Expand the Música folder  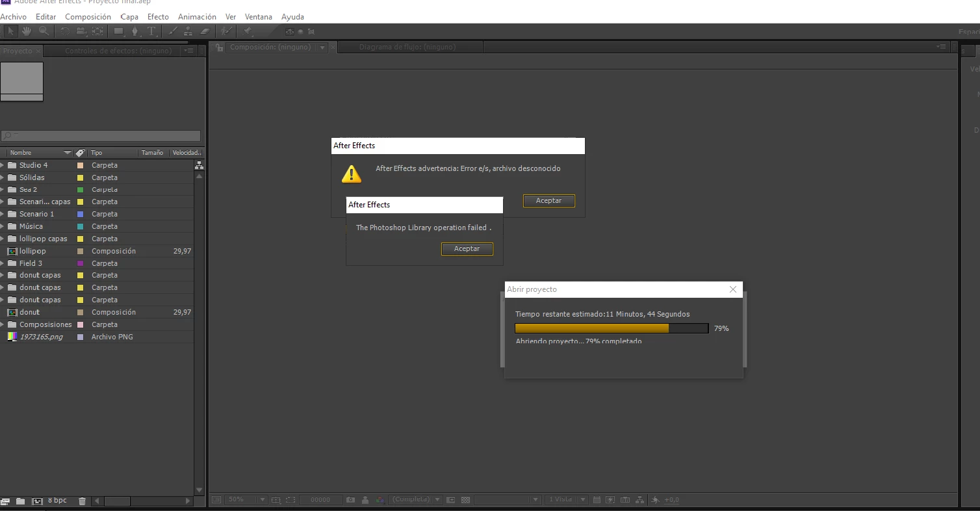3,226
